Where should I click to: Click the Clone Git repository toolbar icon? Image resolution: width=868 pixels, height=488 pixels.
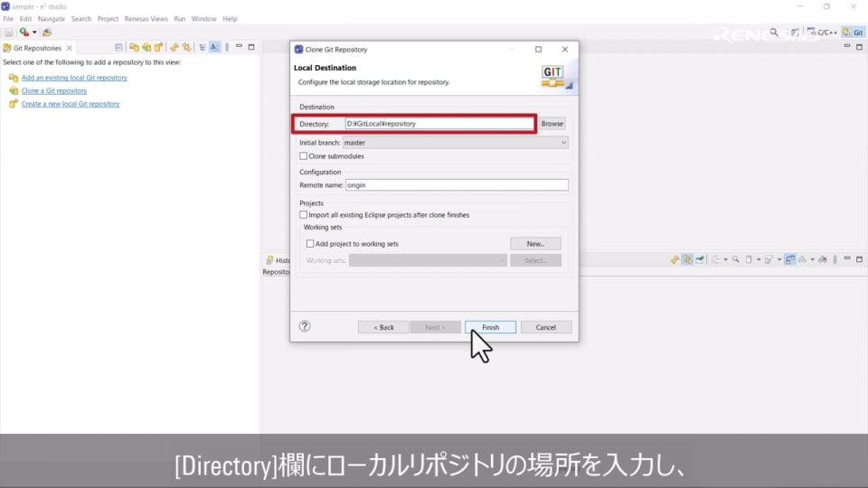146,47
